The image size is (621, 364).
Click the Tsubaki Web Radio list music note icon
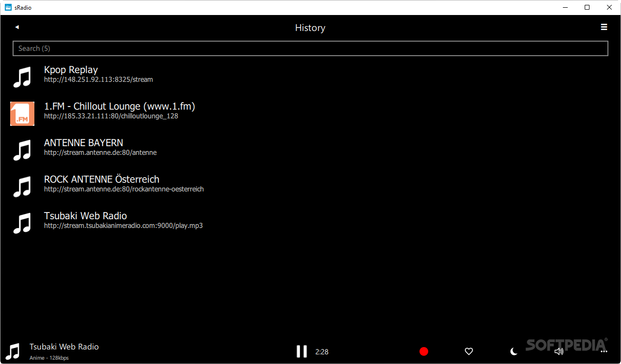(x=22, y=223)
